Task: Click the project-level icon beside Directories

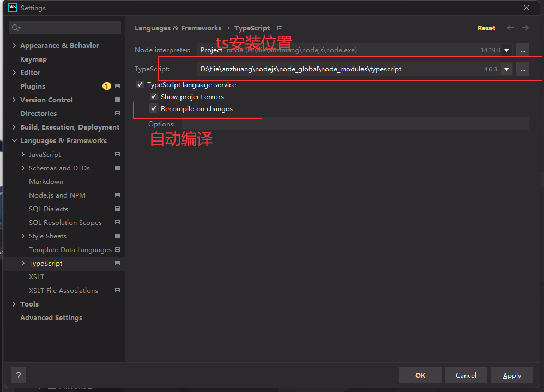Action: click(x=118, y=113)
